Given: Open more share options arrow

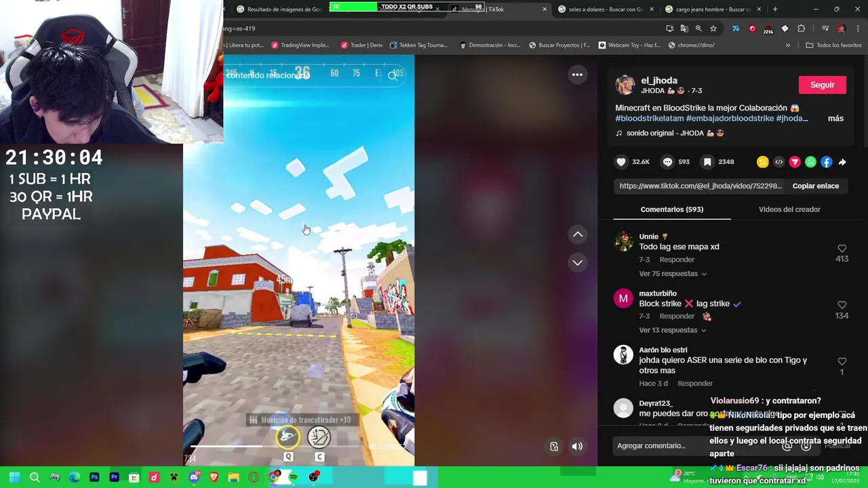Looking at the screenshot, I should (x=842, y=162).
